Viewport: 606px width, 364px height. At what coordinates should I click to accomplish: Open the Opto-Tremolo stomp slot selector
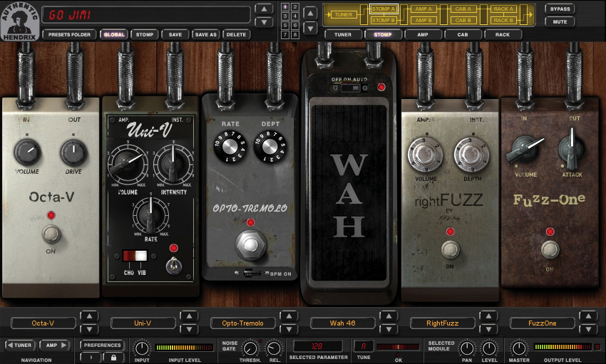point(242,323)
